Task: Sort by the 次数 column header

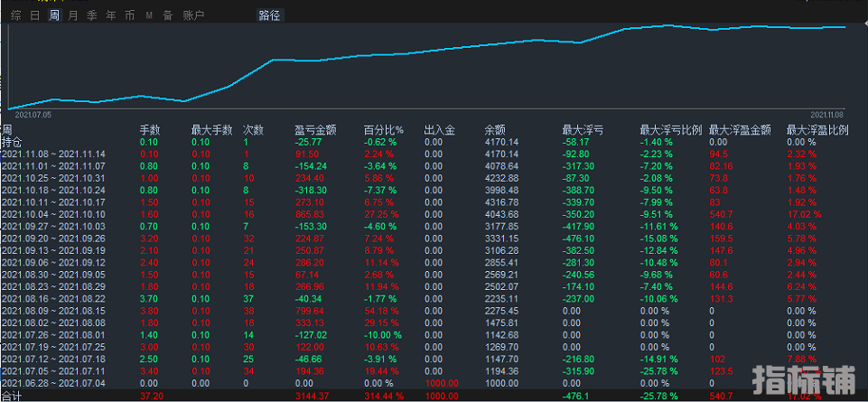Action: [x=253, y=130]
